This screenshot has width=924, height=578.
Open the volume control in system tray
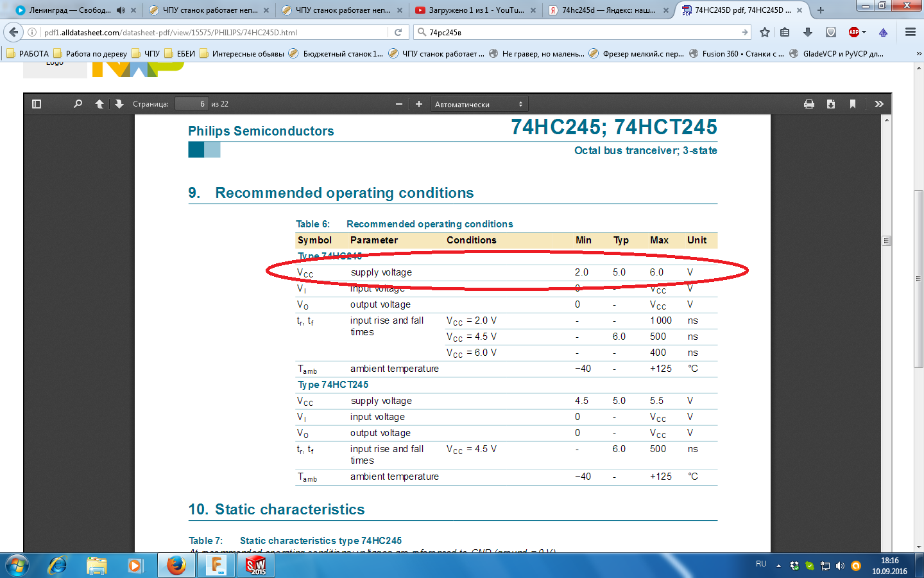click(x=840, y=566)
